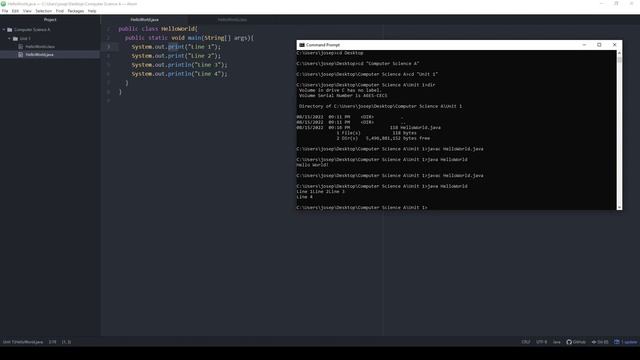The height and width of the screenshot is (360, 640).
Task: Select the Project panel tab
Action: click(x=50, y=20)
